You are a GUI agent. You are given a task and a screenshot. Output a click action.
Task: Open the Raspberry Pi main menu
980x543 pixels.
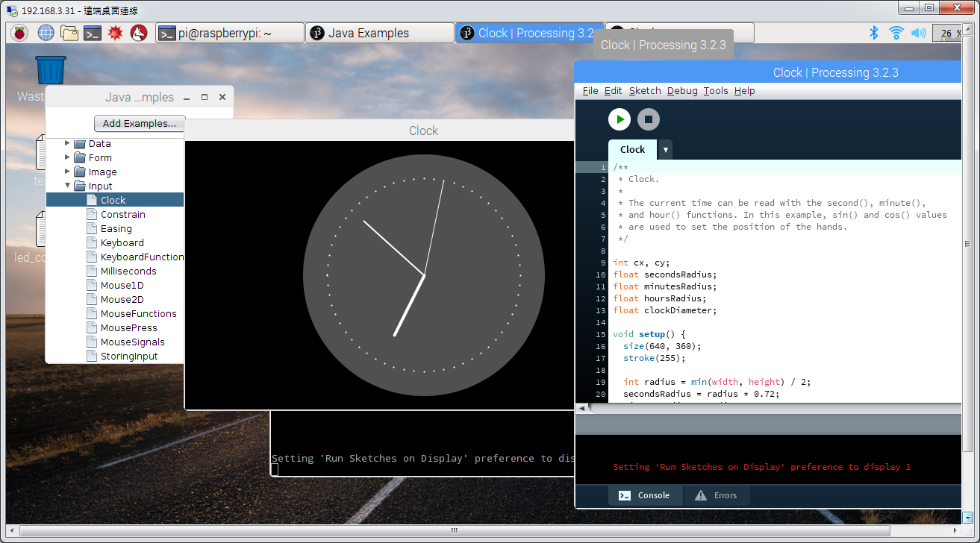tap(19, 33)
